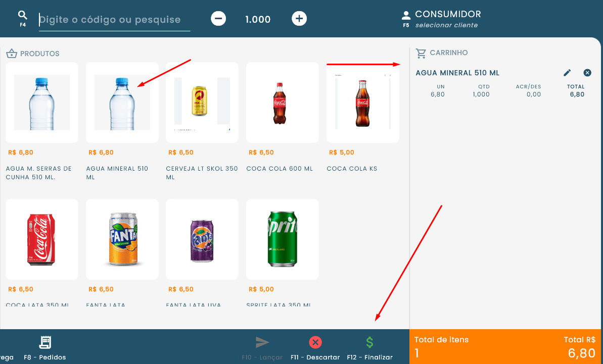
Task: Select the Cerveja LT Skol 350 ML product
Action: [x=202, y=102]
